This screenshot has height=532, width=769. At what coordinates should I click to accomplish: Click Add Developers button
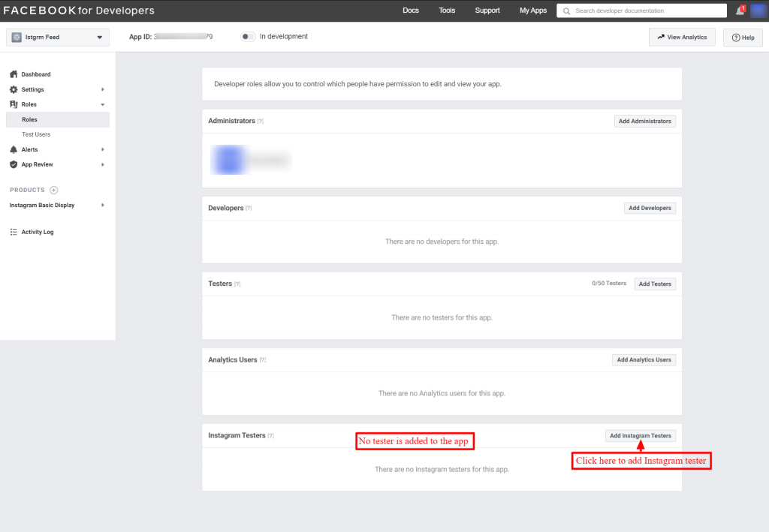click(x=650, y=208)
